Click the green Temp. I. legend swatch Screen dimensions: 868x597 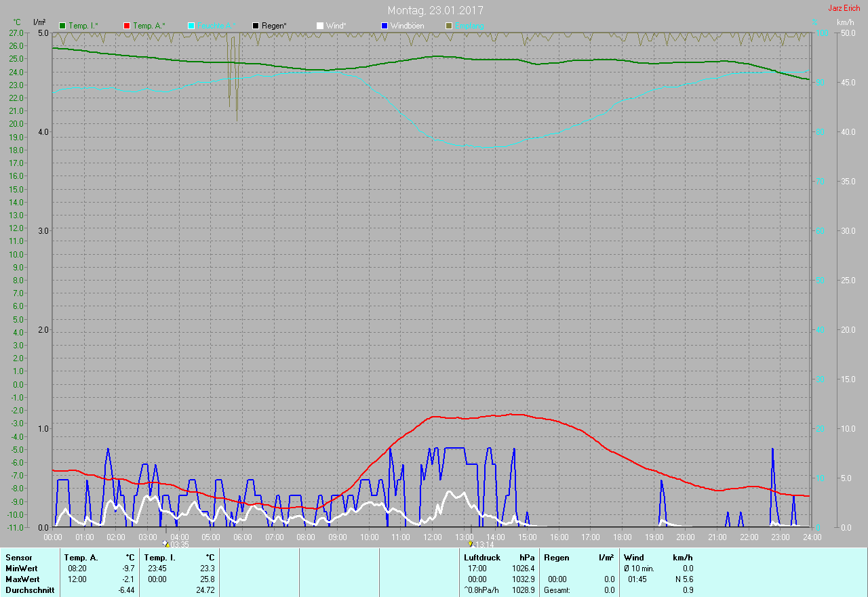click(63, 26)
